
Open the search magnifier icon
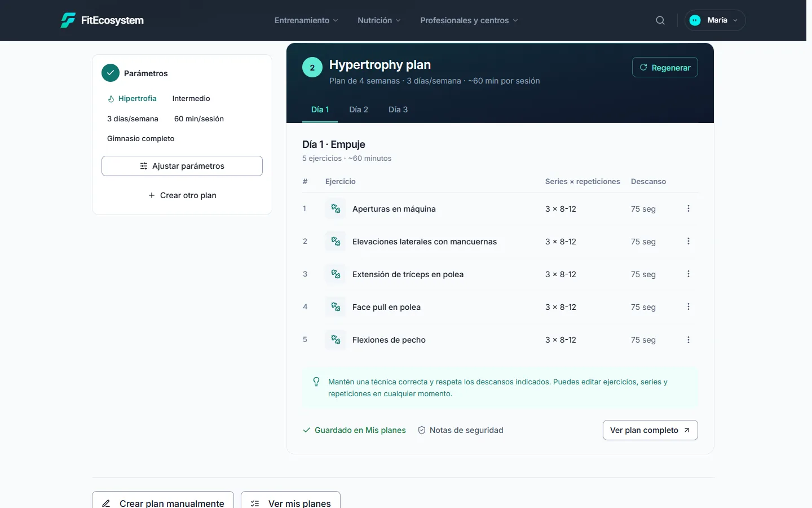[x=660, y=20]
